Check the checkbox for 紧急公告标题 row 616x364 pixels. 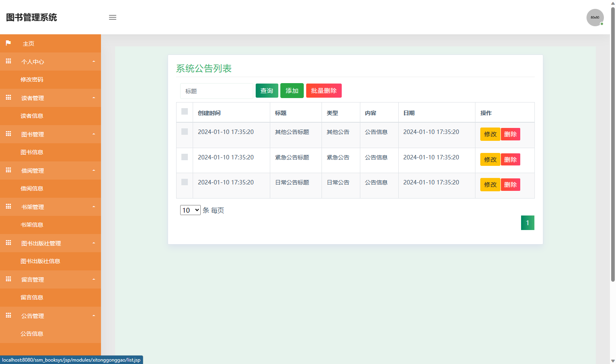185,157
